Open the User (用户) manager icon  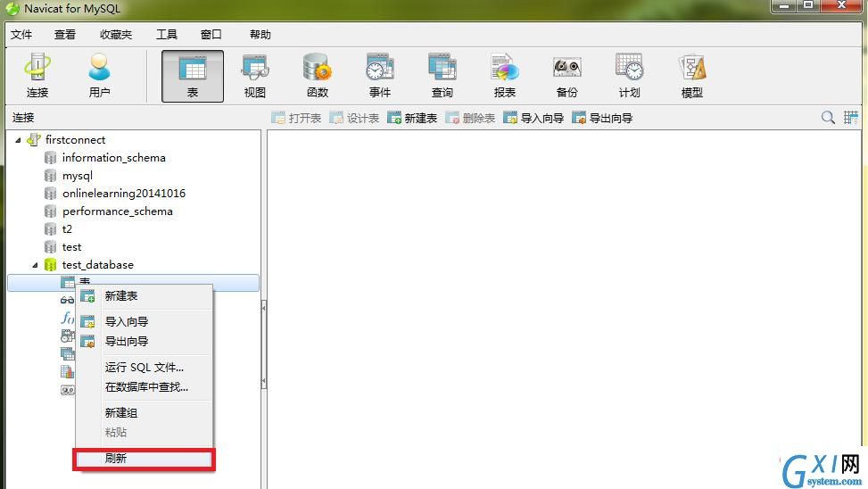(x=99, y=76)
